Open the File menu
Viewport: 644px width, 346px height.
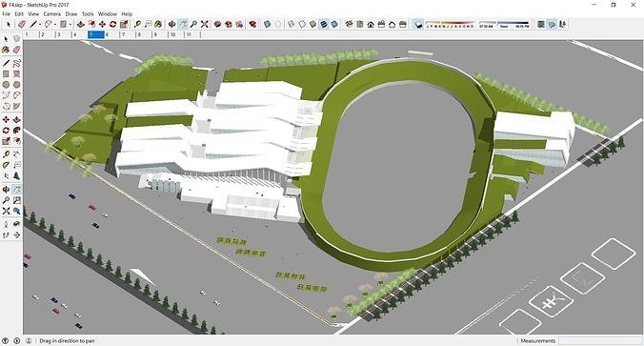coord(6,14)
